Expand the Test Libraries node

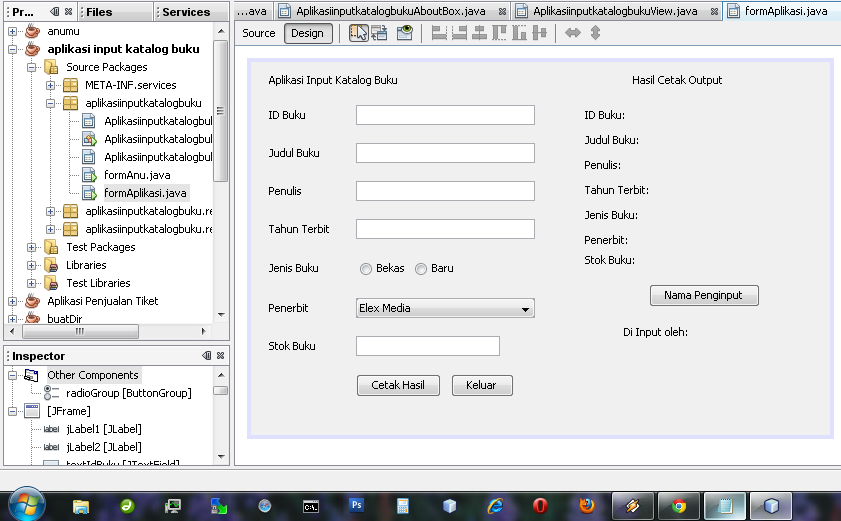[31, 283]
